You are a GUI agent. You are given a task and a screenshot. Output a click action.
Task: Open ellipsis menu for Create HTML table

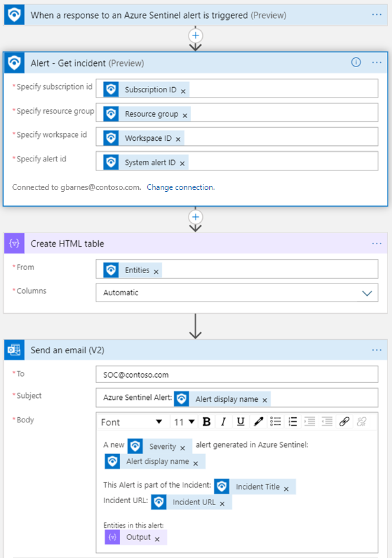[x=377, y=243]
